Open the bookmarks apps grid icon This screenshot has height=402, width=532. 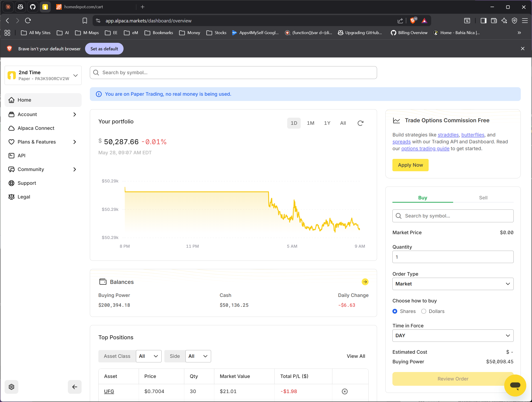tap(8, 33)
